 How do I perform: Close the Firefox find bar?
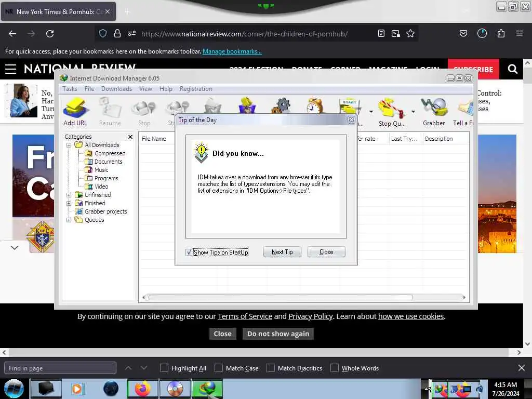[x=522, y=368]
